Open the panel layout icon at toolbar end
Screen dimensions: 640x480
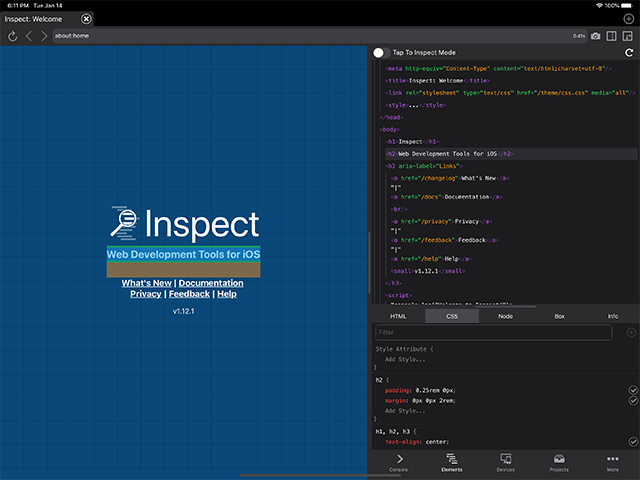click(x=627, y=36)
